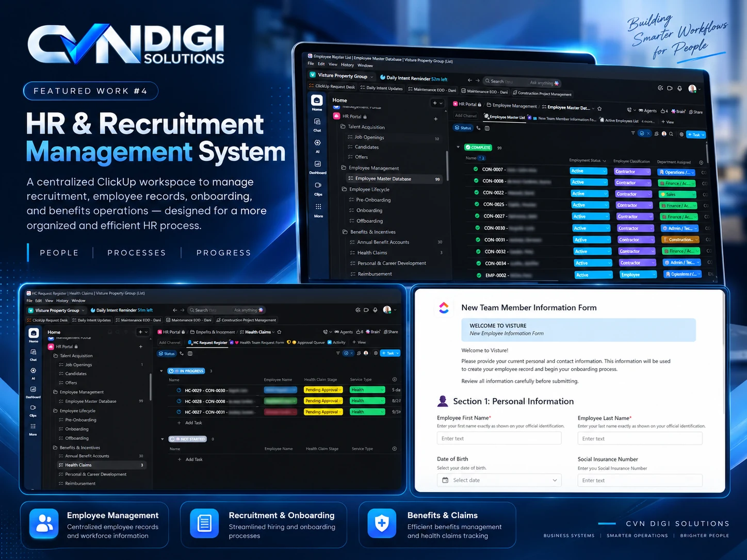Image resolution: width=747 pixels, height=560 pixels.
Task: Switch to Active Employees List tab
Action: [619, 121]
